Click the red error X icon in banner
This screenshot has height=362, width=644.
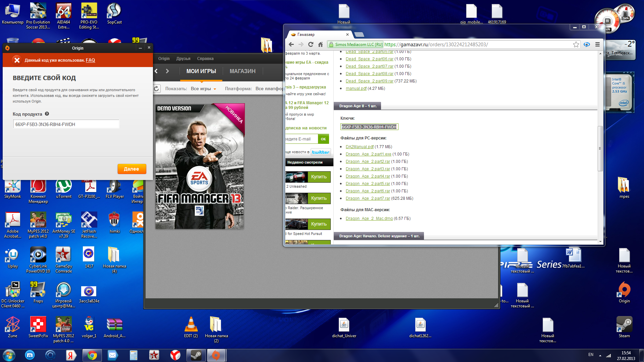click(16, 60)
